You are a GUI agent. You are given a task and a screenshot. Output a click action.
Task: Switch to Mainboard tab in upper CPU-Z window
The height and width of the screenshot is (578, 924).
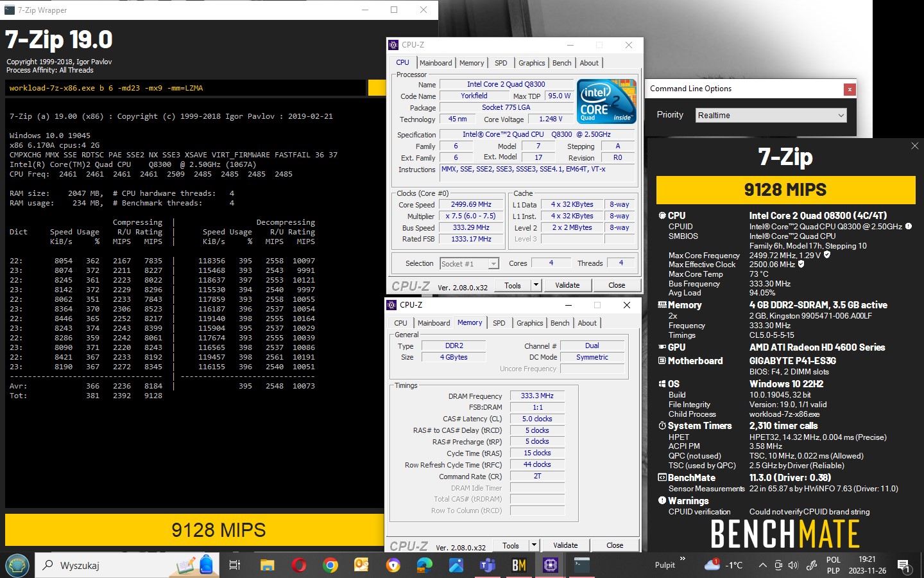436,63
